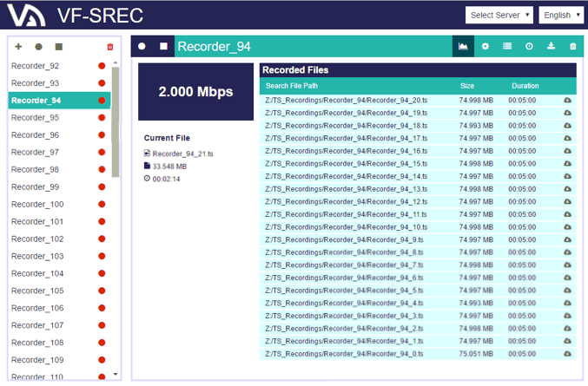Click the Search File Path field
This screenshot has height=386, width=588.
click(292, 86)
